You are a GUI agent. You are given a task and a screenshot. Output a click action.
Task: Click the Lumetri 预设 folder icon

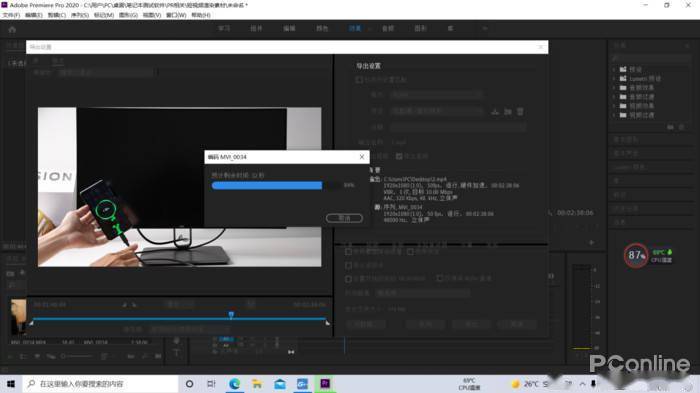(623, 78)
